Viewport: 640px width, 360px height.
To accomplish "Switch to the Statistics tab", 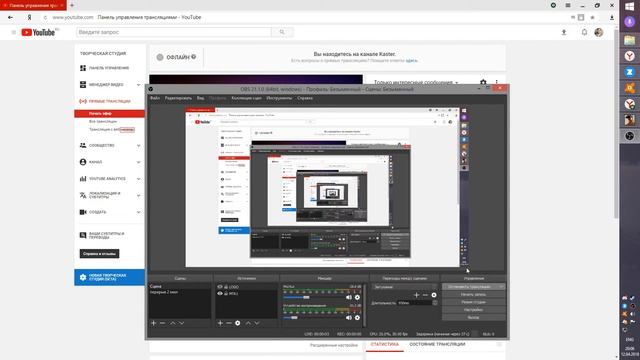I will tap(384, 344).
